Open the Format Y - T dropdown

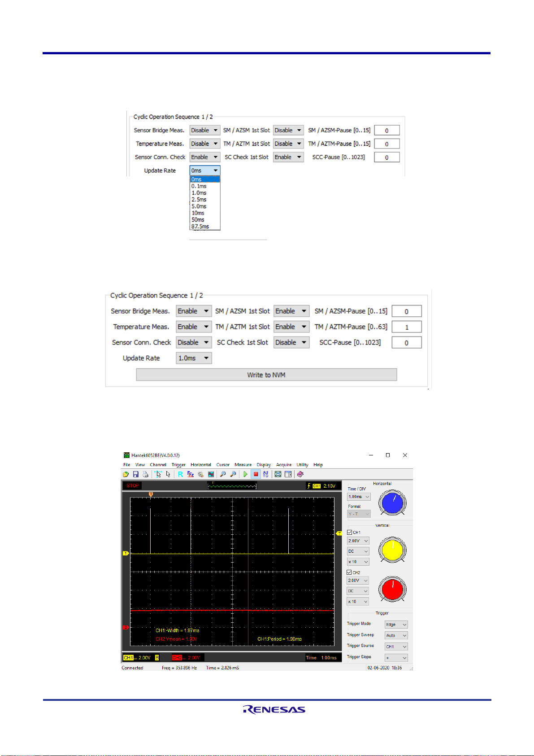tap(359, 514)
